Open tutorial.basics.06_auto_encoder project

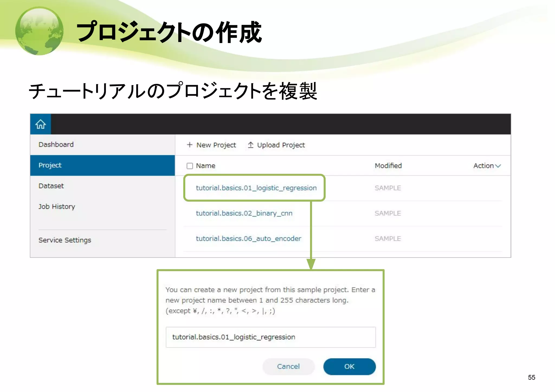(x=249, y=238)
